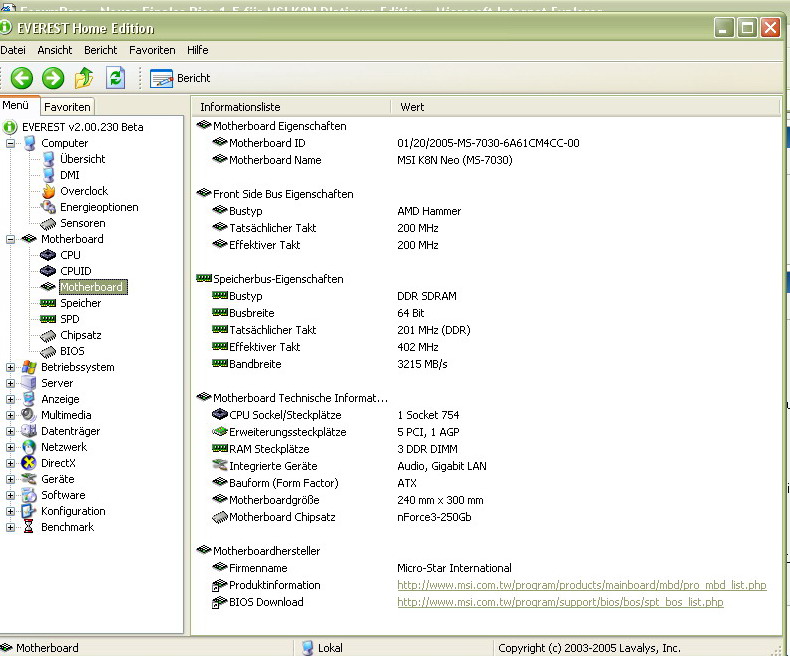This screenshot has width=790, height=656.
Task: Select the Benchmark hourglass icon
Action: pyautogui.click(x=29, y=528)
